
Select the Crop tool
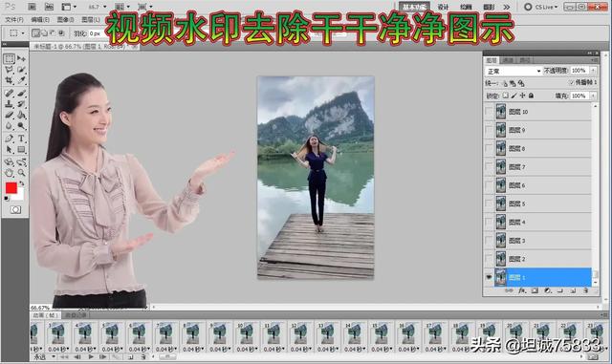click(10, 81)
